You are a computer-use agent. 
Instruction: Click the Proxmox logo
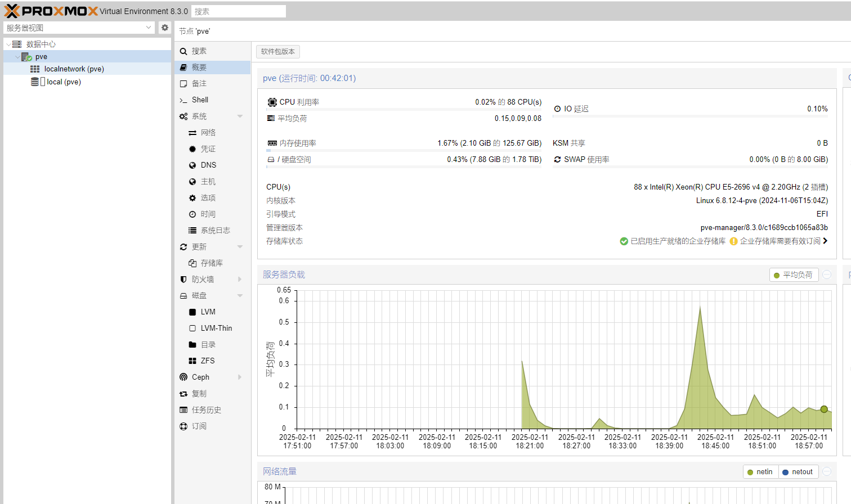tap(51, 11)
